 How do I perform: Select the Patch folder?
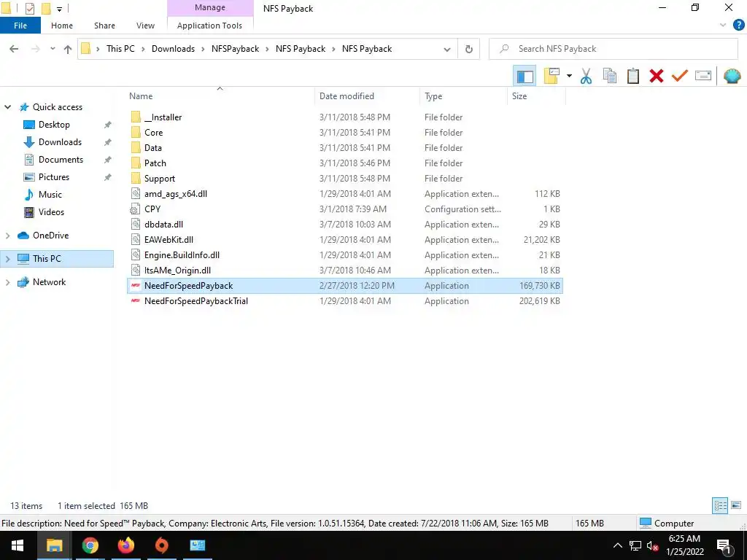(155, 163)
